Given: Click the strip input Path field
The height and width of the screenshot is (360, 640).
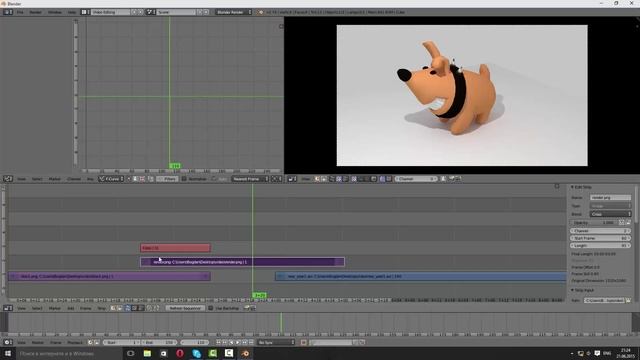Looking at the screenshot, I should click(x=604, y=300).
